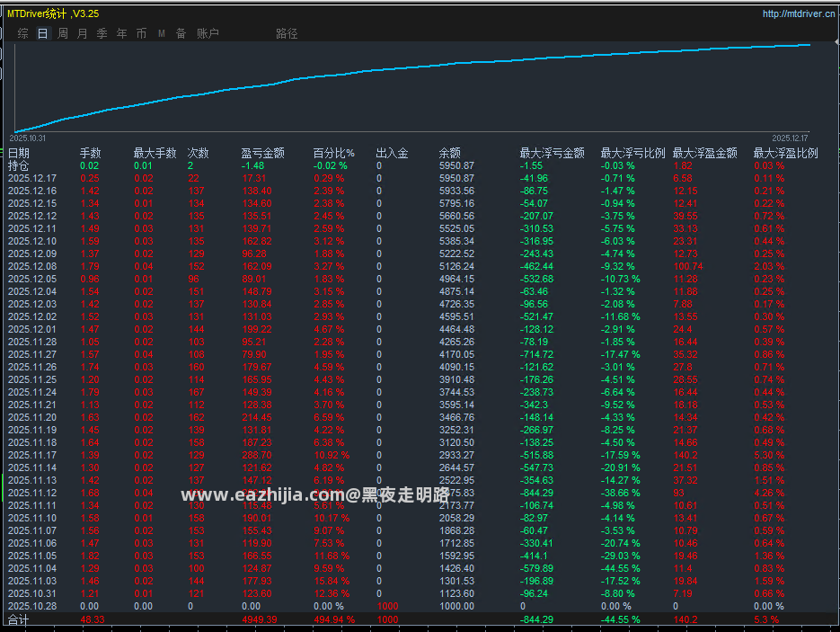Click total max floating profit 140.2
This screenshot has width=840, height=632.
pyautogui.click(x=685, y=619)
